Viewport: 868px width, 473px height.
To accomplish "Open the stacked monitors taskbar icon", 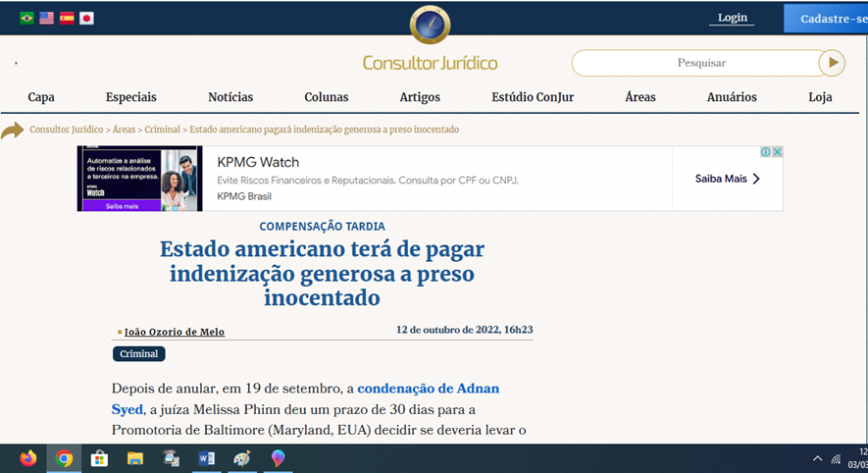I will (x=171, y=458).
